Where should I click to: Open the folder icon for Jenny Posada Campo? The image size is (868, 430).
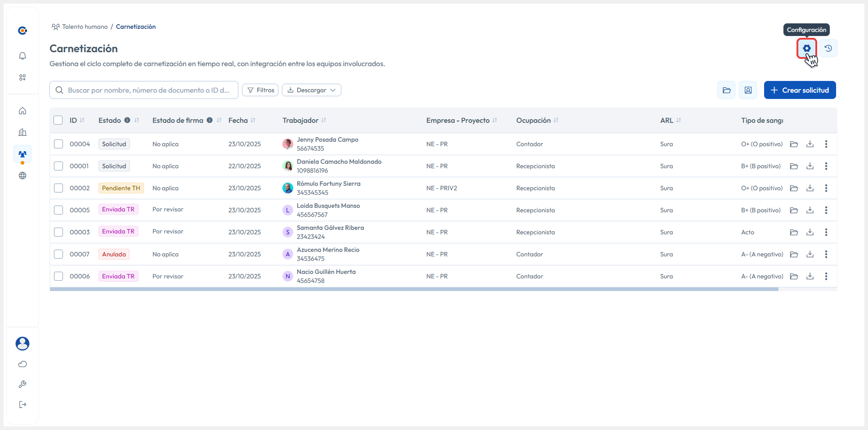[794, 144]
